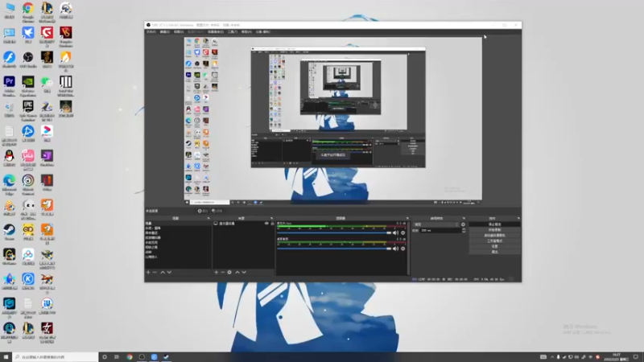The width and height of the screenshot is (644, 362).
Task: Open the fifth OBS menu bar item
Action: tap(216, 31)
